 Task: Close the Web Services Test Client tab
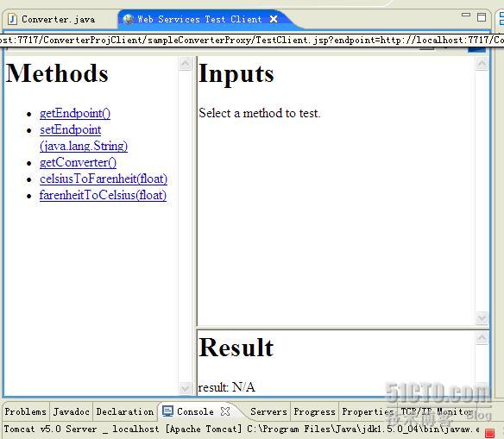pyautogui.click(x=274, y=19)
